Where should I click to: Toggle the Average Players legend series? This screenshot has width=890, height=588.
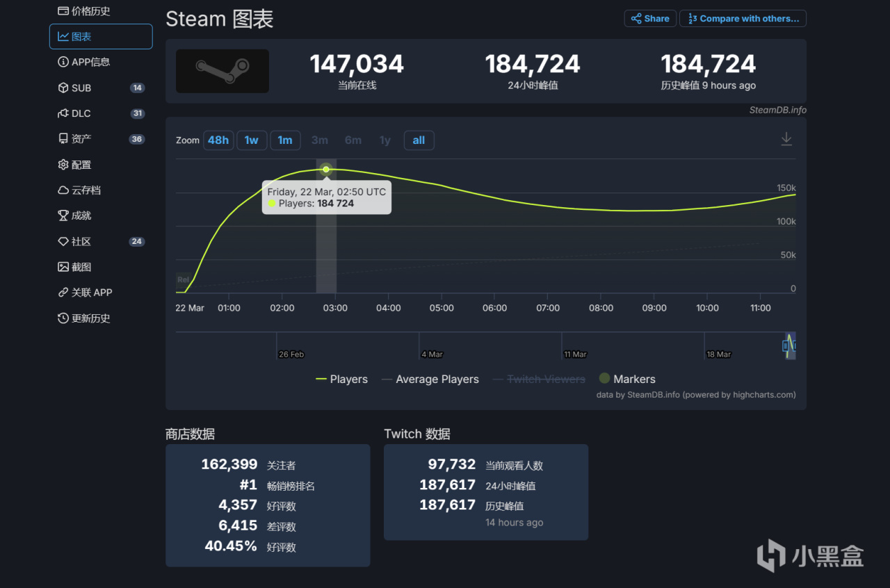click(x=430, y=379)
